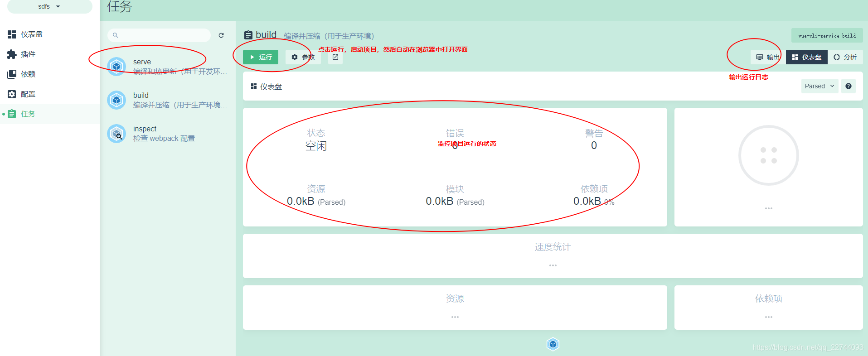Screen dimensions: 868x356
Task: Click the 仪表盘 panel header icon
Action: tap(254, 86)
